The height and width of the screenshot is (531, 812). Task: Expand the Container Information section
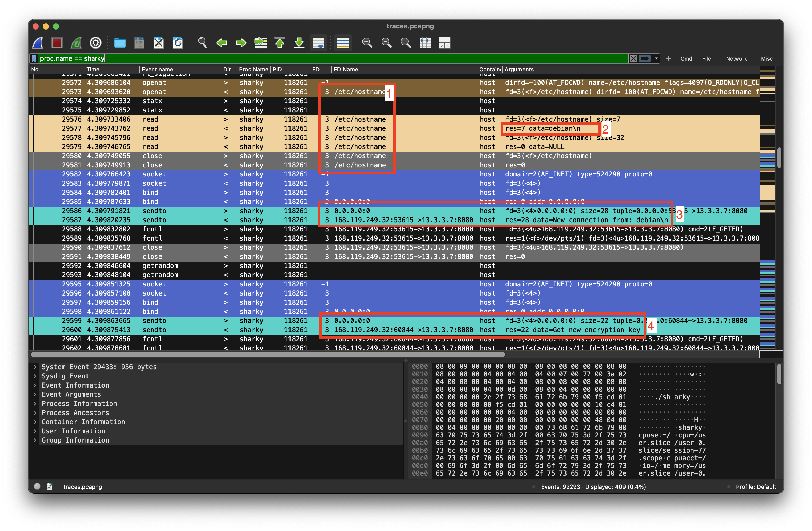[x=34, y=422]
